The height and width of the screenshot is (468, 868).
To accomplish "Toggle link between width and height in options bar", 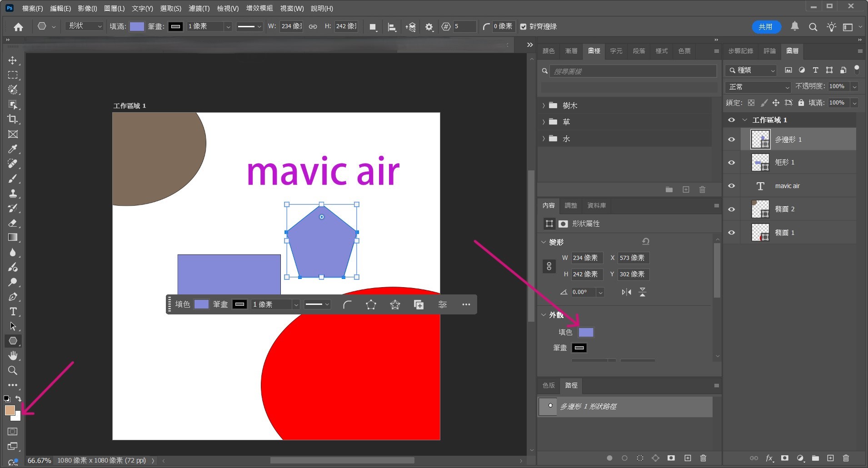I will coord(313,27).
